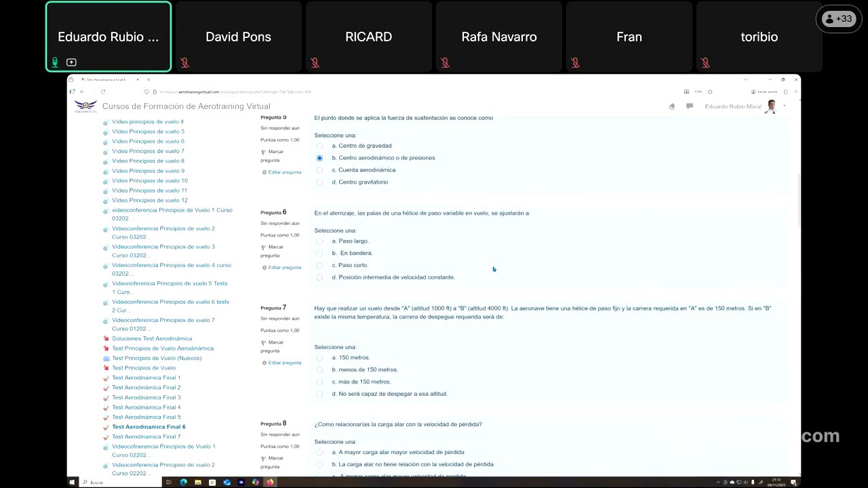
Task: Reload the page with the browser refresh icon
Action: click(x=103, y=91)
